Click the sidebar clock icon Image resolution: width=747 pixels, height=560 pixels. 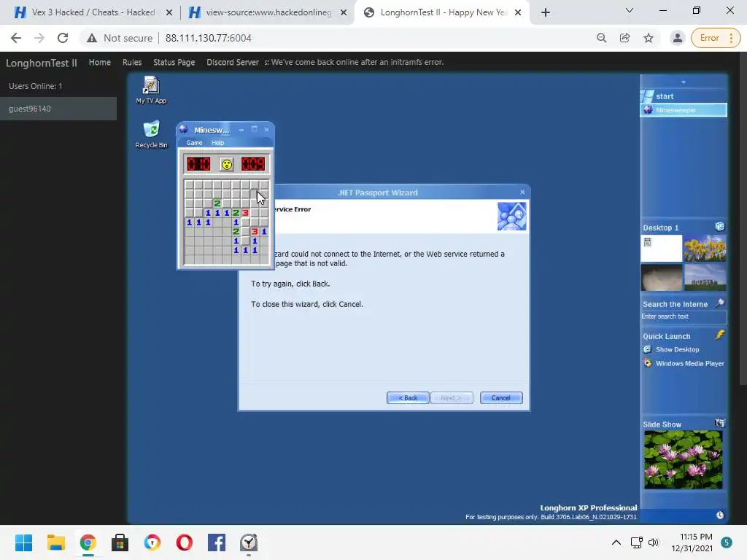(720, 516)
